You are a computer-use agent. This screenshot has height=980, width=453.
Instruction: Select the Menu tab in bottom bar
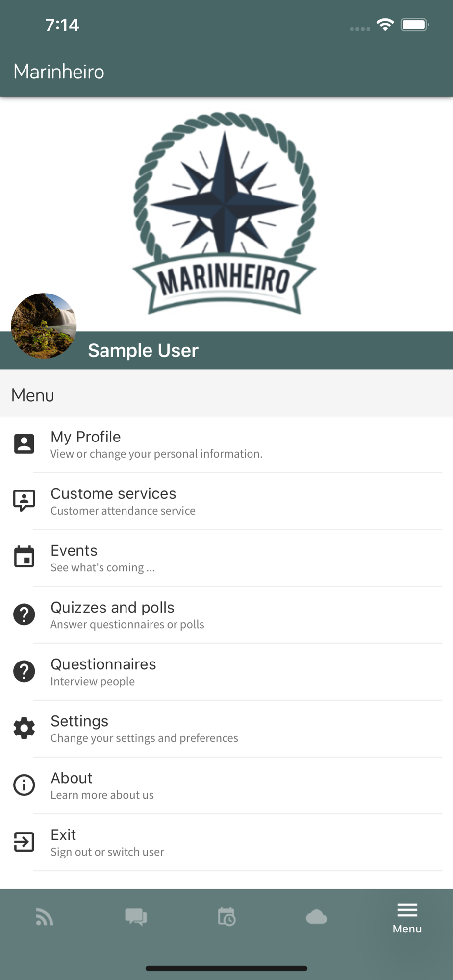(x=407, y=918)
